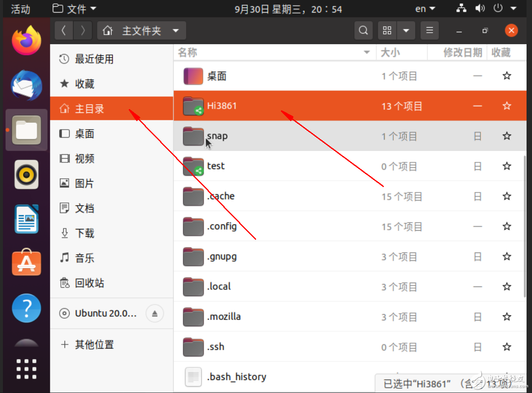Screen dimensions: 532x393
Task: Open the hamburger menu in toolbar
Action: coord(429,31)
